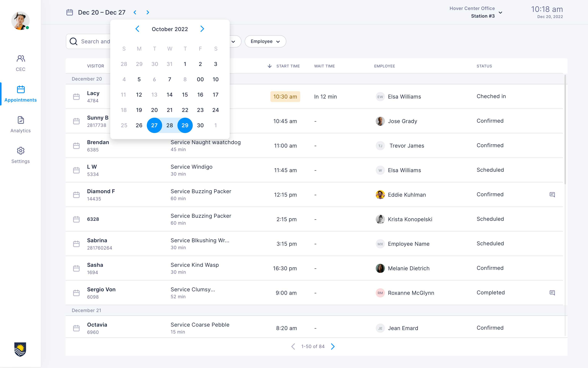The height and width of the screenshot is (368, 588).
Task: Go to Analytics in the sidebar
Action: [x=20, y=125]
